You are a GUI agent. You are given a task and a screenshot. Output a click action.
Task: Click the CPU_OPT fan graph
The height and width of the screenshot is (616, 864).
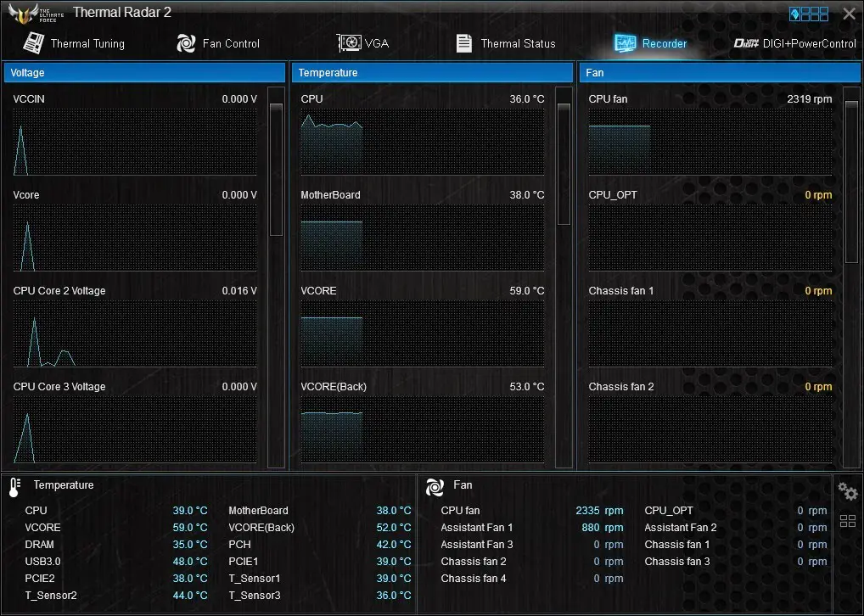[x=710, y=238]
